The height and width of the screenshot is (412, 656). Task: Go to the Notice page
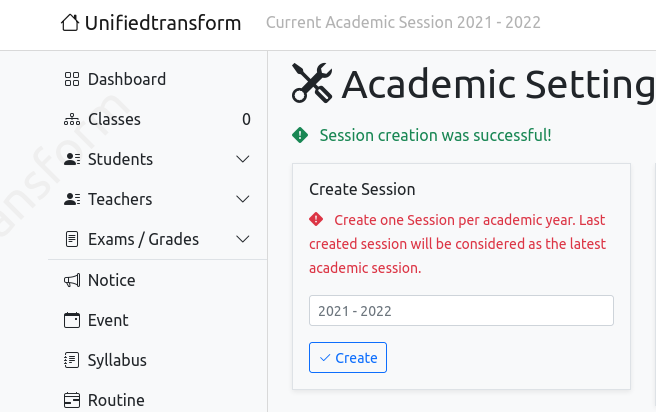tap(111, 281)
